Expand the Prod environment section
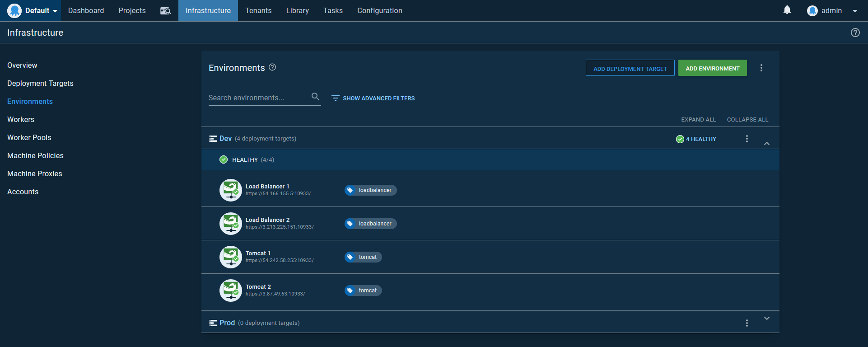This screenshot has height=347, width=868. click(766, 319)
